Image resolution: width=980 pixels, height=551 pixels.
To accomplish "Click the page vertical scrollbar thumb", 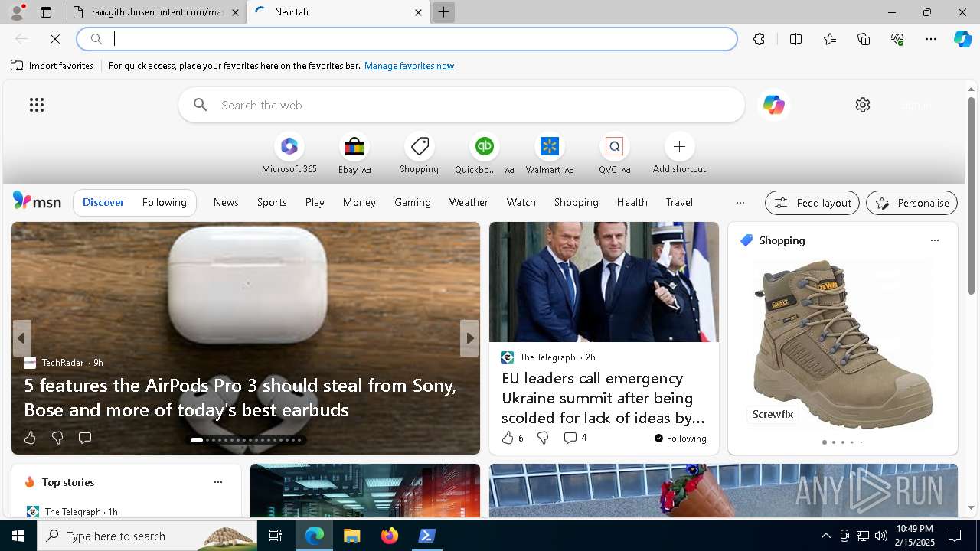I will click(971, 195).
